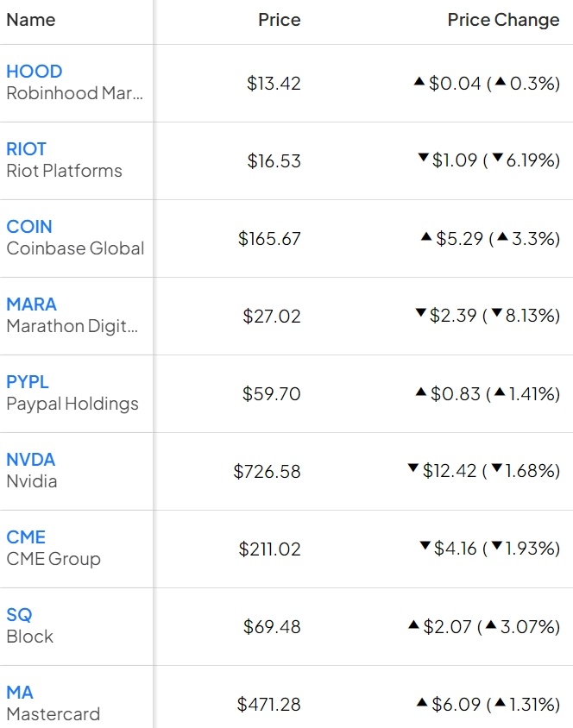Open the COIN Coinbase Global link
The width and height of the screenshot is (573, 728).
(x=30, y=226)
